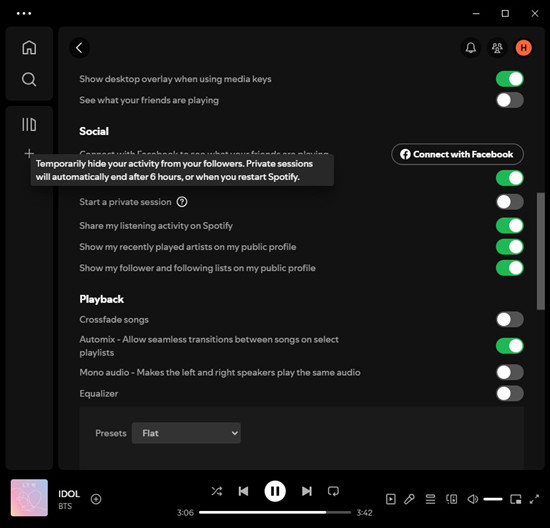Click Connect with Facebook button
This screenshot has width=550, height=528.
pos(457,154)
